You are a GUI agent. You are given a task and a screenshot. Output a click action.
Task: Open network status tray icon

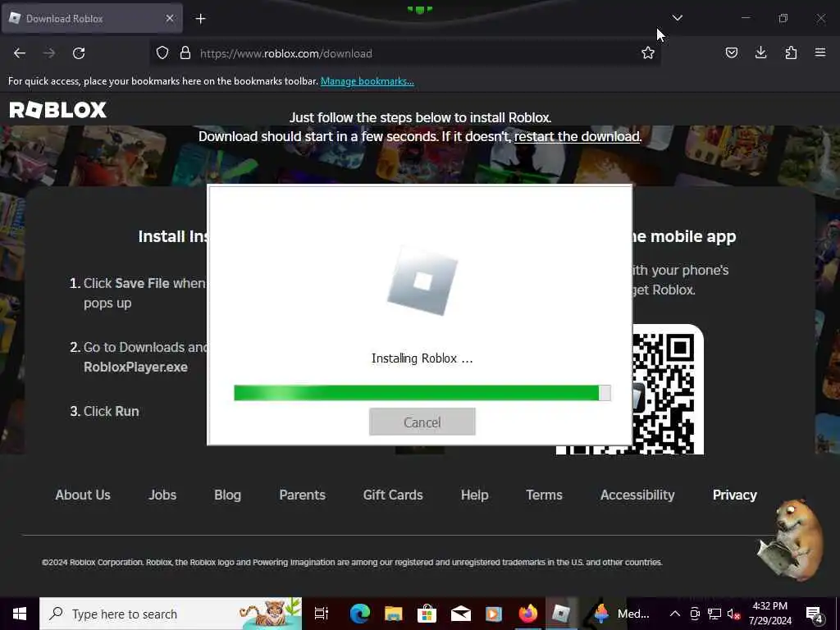pos(714,614)
